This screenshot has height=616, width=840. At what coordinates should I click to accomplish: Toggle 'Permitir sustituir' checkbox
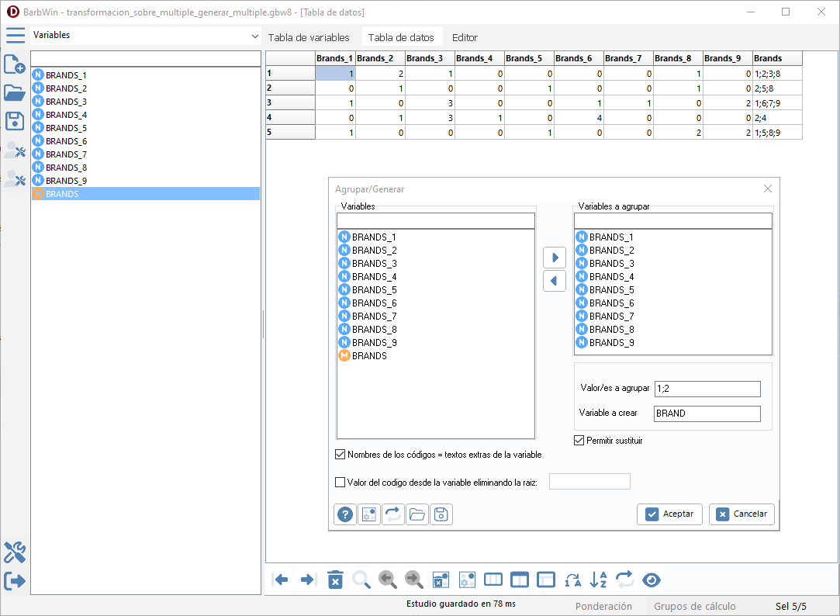pos(579,441)
